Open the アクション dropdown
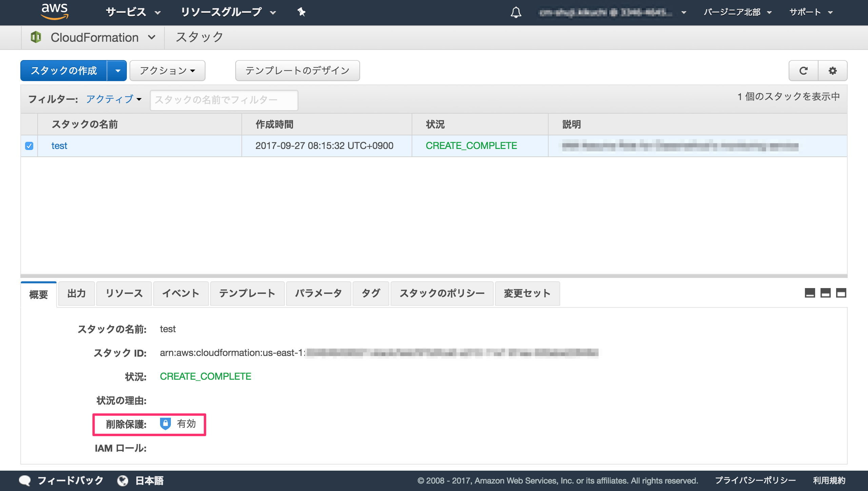This screenshot has height=491, width=868. [167, 71]
